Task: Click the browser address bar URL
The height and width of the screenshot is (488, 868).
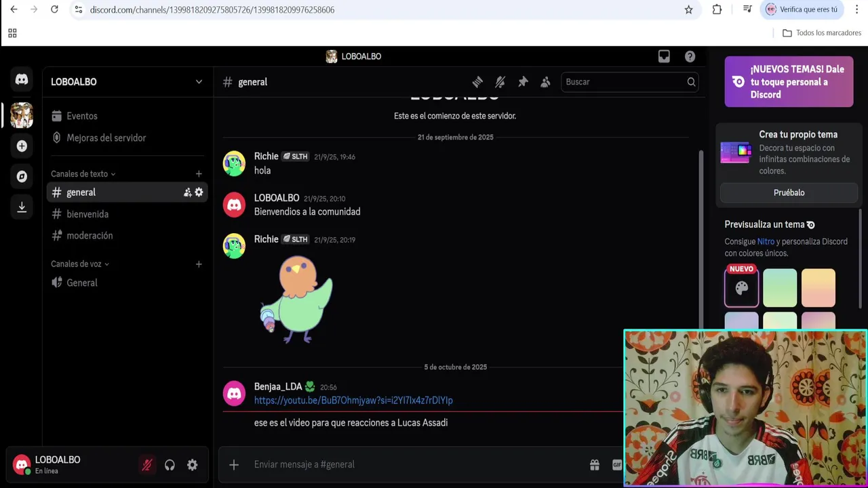Action: [x=212, y=9]
